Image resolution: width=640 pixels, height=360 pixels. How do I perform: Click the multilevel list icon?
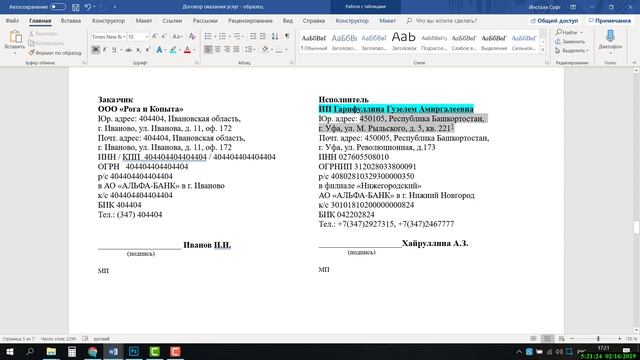click(237, 36)
